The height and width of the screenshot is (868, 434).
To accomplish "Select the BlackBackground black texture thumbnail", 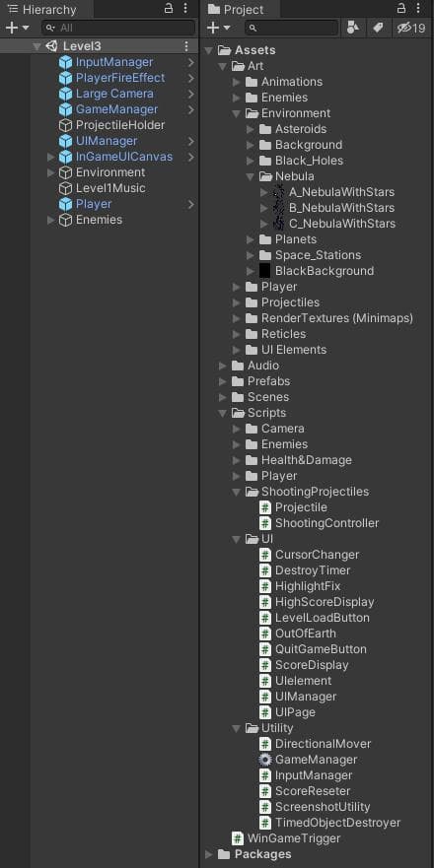I will point(265,271).
